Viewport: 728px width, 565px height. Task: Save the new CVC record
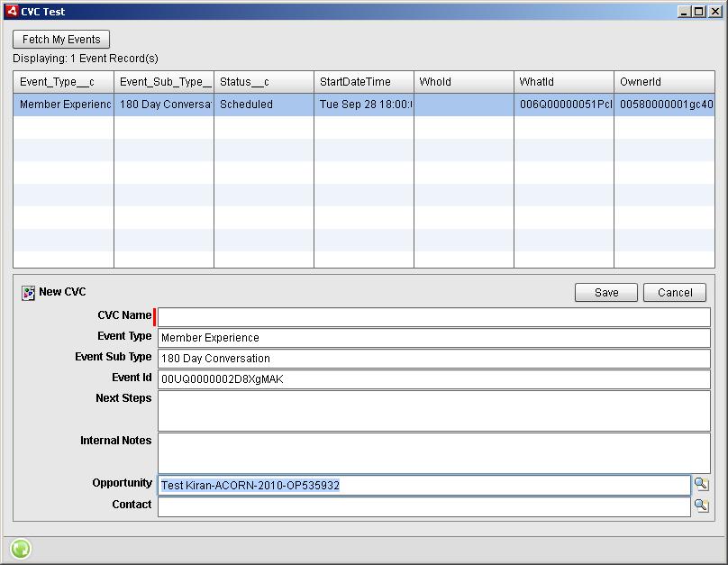[605, 292]
